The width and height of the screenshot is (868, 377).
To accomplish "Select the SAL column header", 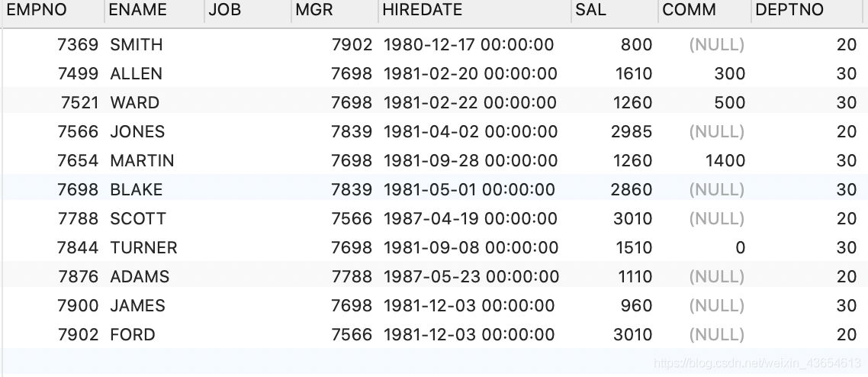I will point(615,10).
